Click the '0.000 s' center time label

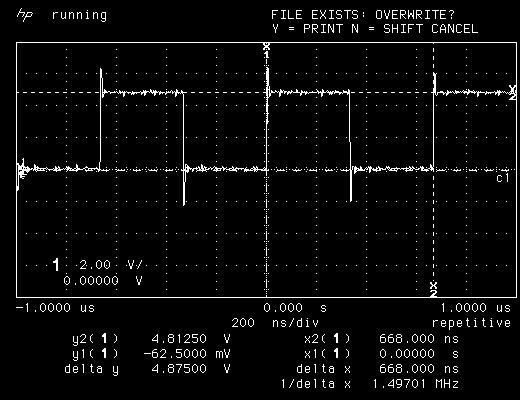295,308
